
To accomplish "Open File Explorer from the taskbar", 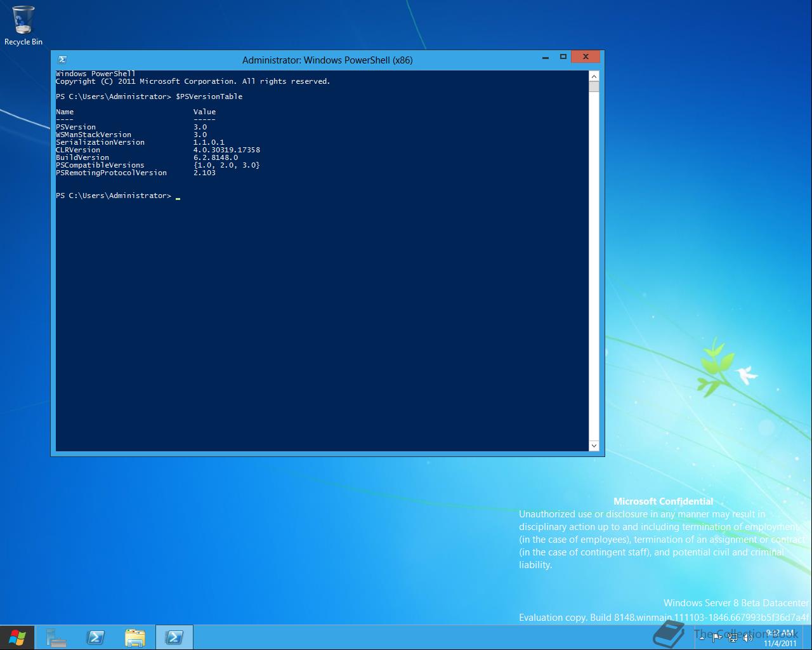I will (135, 637).
